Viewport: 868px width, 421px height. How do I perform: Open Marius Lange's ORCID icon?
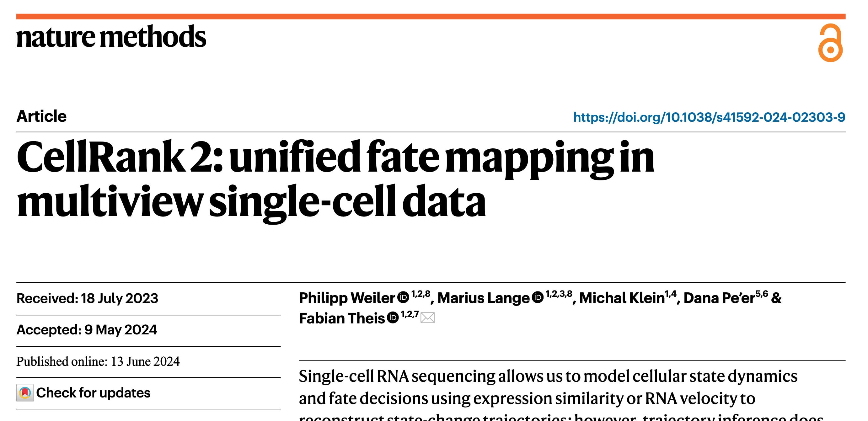click(538, 297)
